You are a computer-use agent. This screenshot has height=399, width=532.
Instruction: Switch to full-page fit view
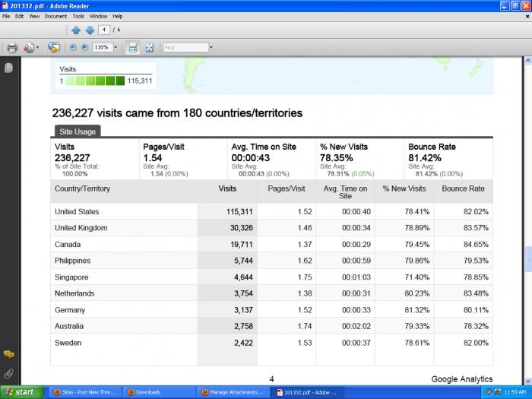[149, 47]
